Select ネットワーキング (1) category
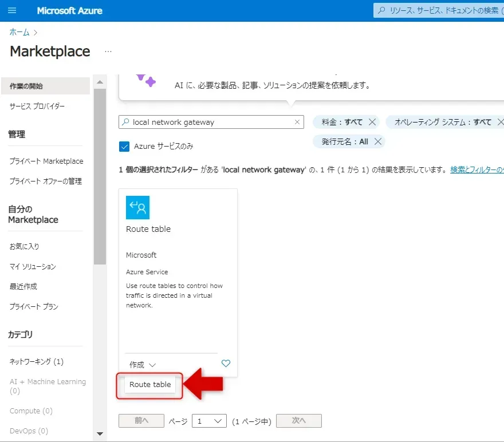The image size is (504, 442). coord(37,362)
